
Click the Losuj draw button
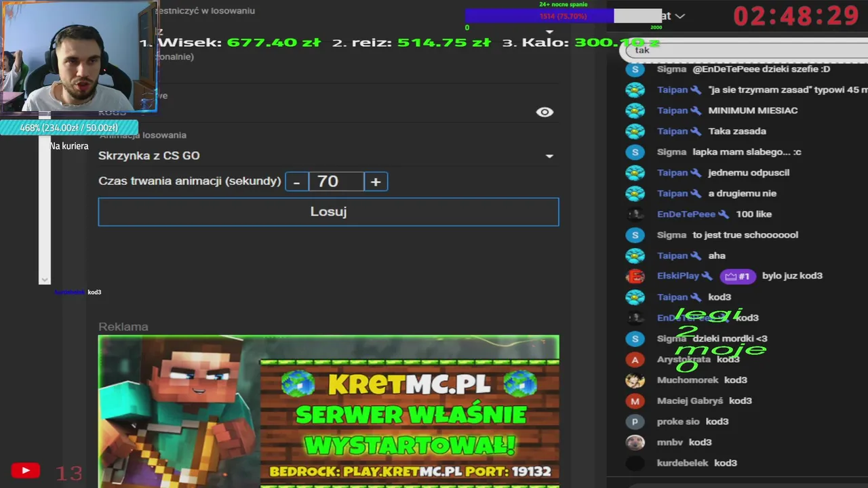tap(328, 211)
